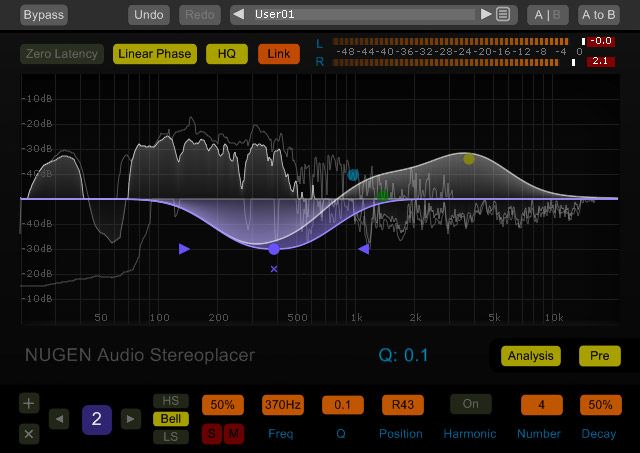Click the add band plus icon

[29, 404]
